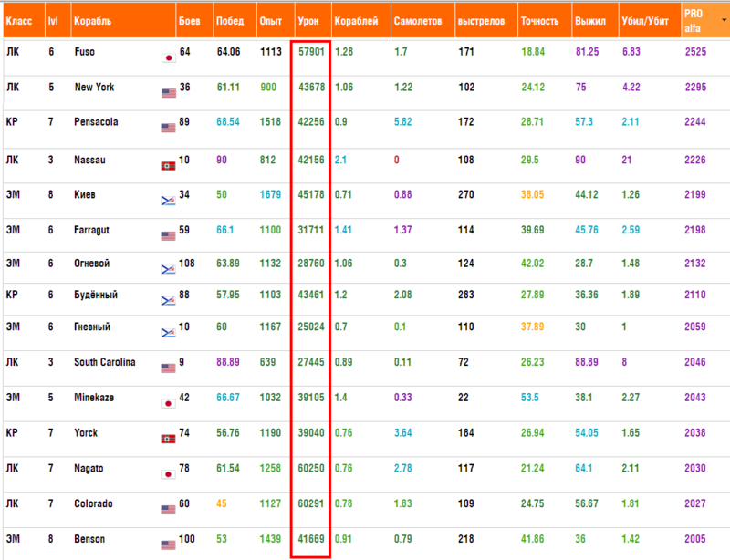Sort by the Урон column header
Viewport: 730px width, 560px height.
308,21
